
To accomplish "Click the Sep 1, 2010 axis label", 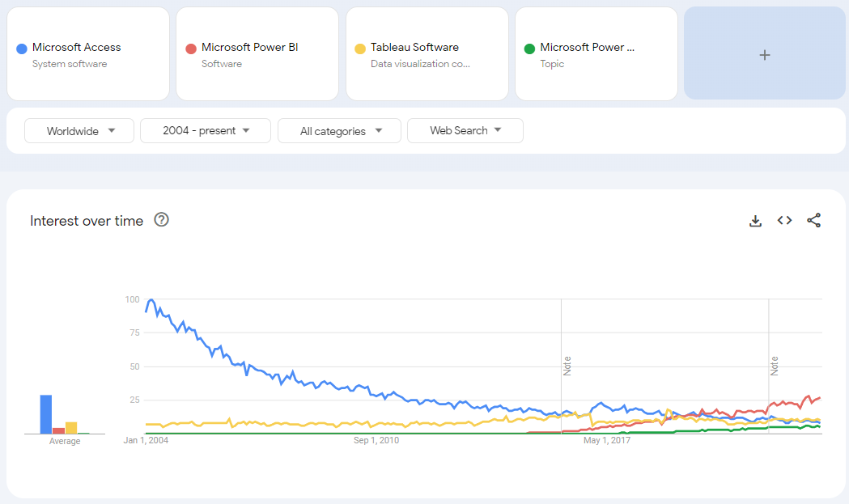I will pyautogui.click(x=376, y=440).
